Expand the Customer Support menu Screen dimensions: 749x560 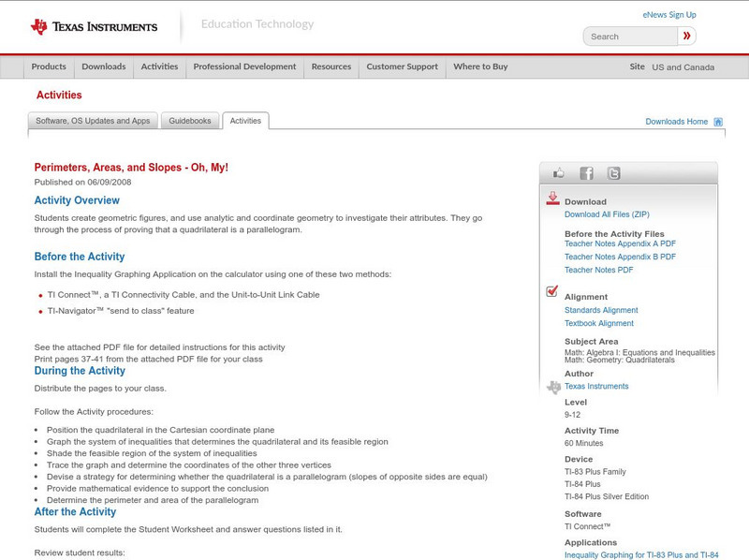click(402, 67)
